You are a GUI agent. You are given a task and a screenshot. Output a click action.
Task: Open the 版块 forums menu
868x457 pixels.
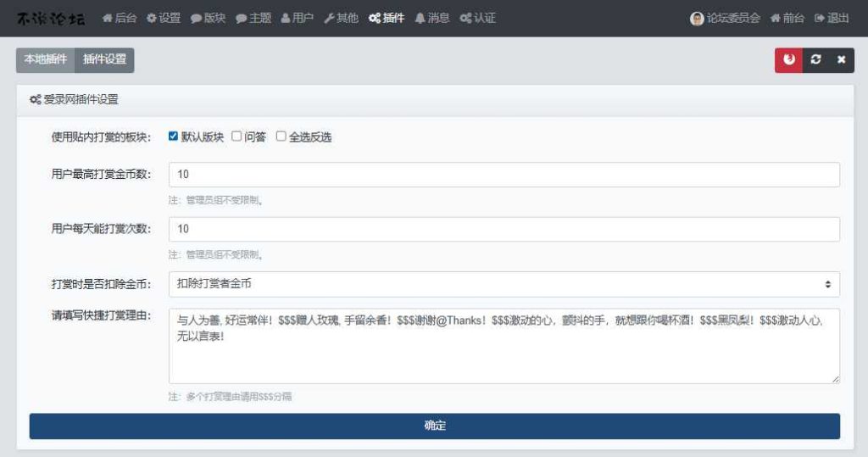tap(208, 19)
